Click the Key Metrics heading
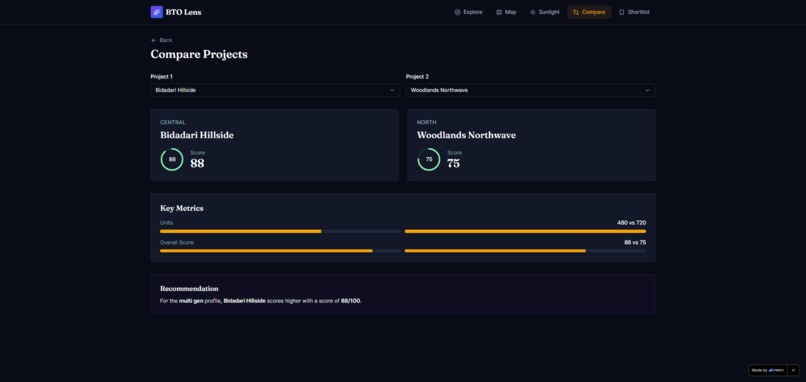 coord(181,208)
